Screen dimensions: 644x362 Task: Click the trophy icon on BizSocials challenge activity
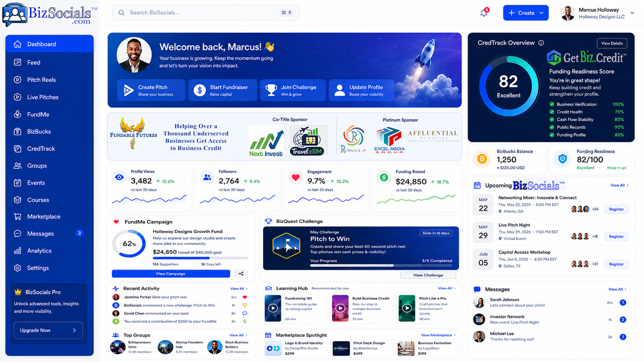[x=245, y=305]
